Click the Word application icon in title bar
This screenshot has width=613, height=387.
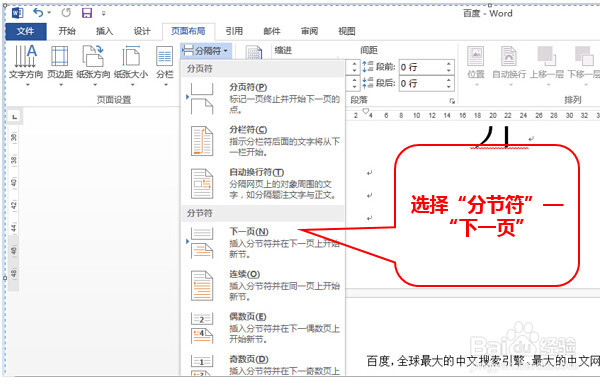coord(18,13)
